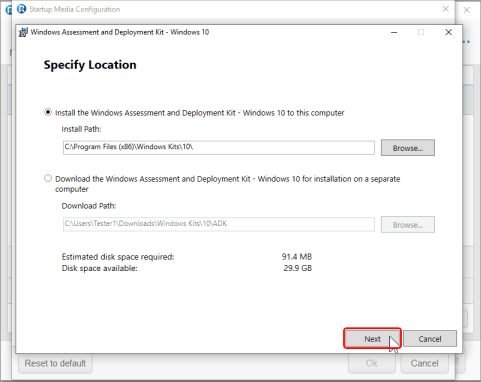
Task: Select install ADK to this computer option
Action: [48, 112]
